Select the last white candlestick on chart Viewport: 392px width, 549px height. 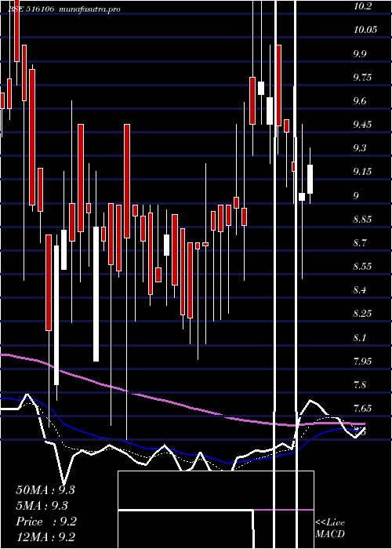click(310, 179)
